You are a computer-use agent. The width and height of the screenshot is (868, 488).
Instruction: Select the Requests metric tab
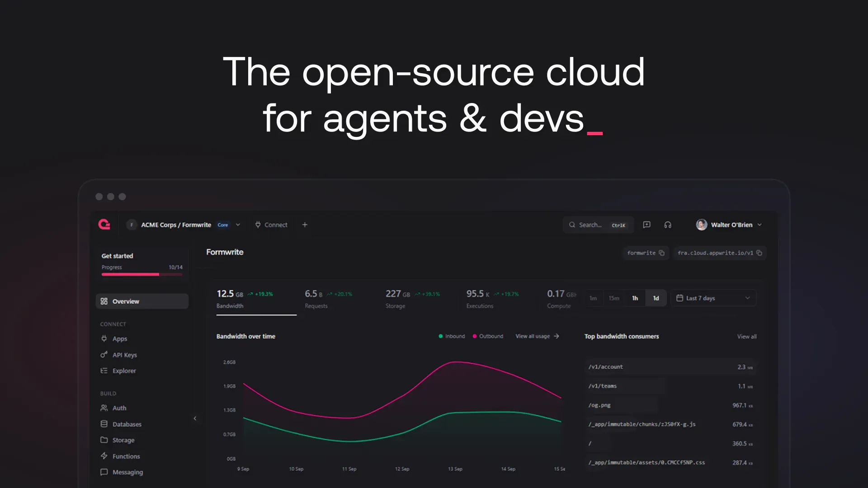[x=329, y=299]
